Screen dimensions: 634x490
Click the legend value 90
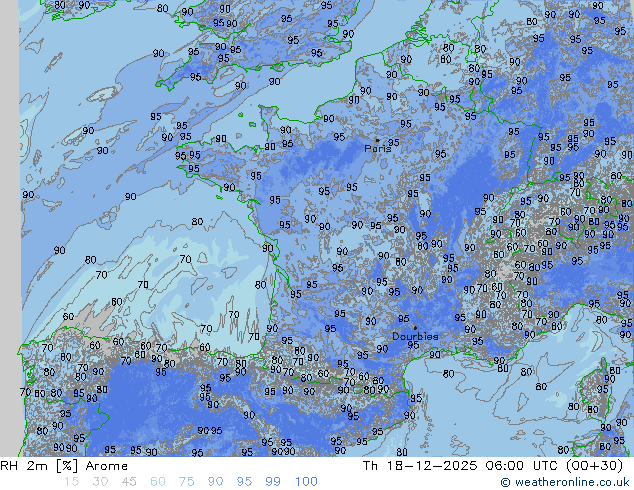(x=215, y=482)
